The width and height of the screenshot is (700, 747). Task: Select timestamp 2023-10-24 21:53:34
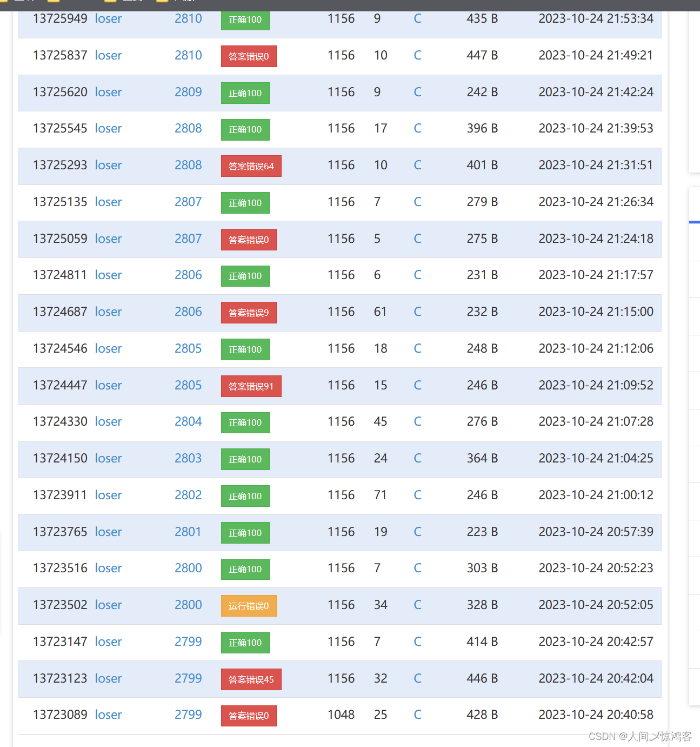(x=596, y=18)
